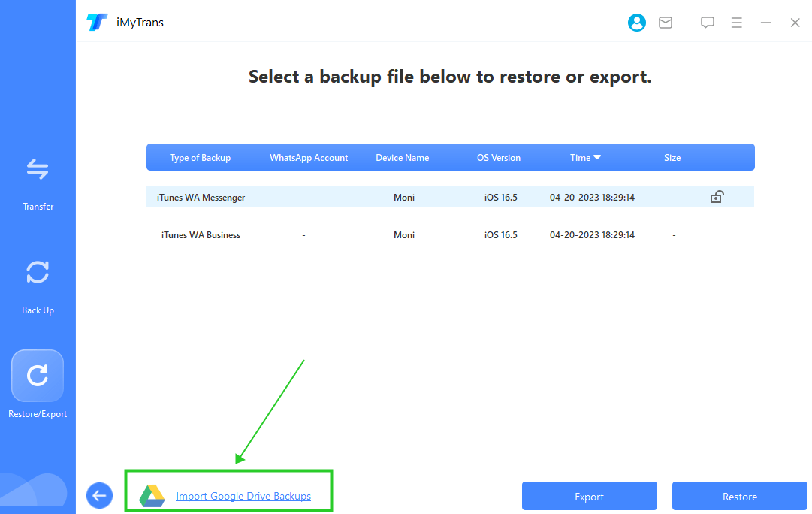Image resolution: width=812 pixels, height=514 pixels.
Task: Click the Google Drive logo icon
Action: (152, 496)
